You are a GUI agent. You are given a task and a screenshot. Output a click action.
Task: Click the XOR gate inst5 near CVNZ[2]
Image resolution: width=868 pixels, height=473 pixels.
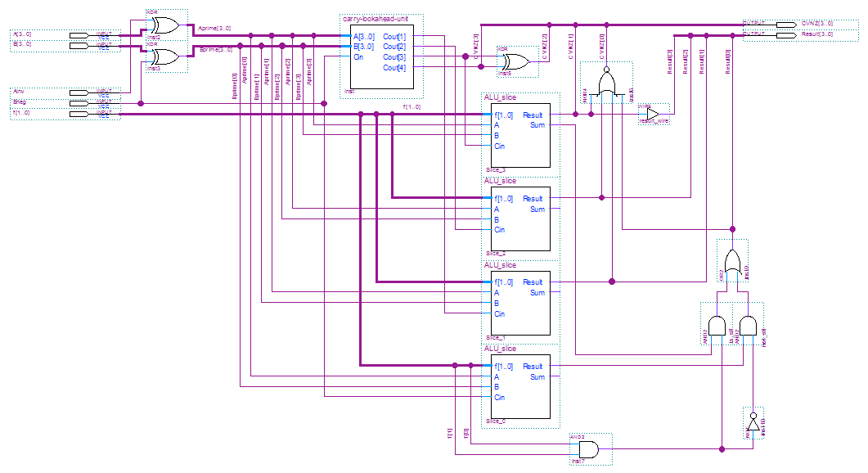[515, 62]
